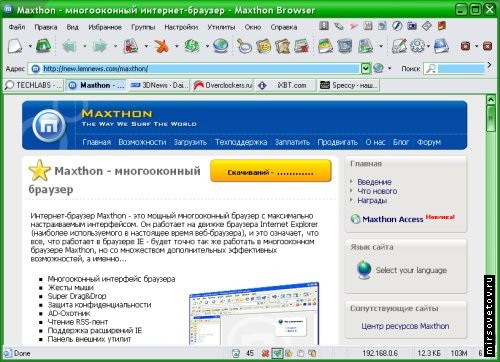Switch to the 3DNews tab
Image resolution: width=500 pixels, height=362 pixels.
pos(159,85)
